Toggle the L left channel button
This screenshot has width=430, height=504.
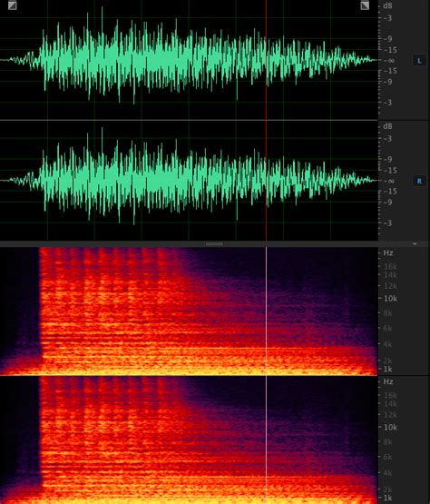[419, 61]
